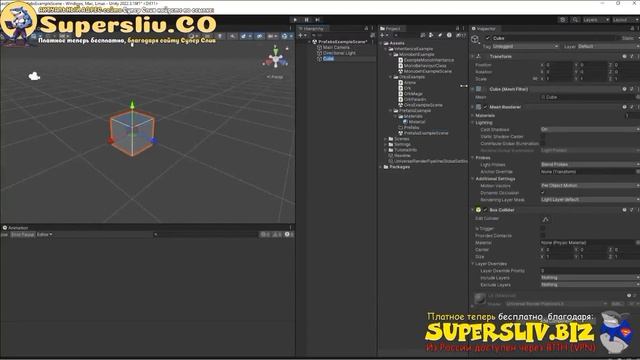Toggle the Mesh Renderer enabled checkbox
640x360 pixels.
tap(485, 107)
